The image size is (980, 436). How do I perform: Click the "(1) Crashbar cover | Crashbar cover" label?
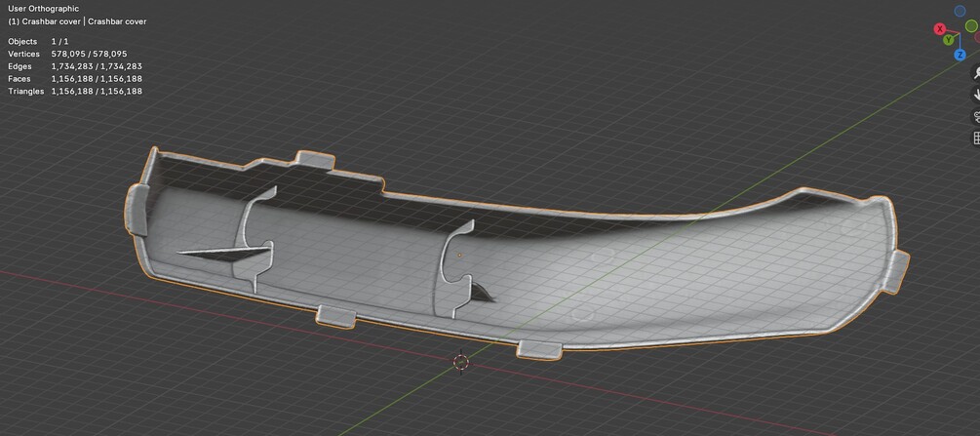(x=77, y=21)
